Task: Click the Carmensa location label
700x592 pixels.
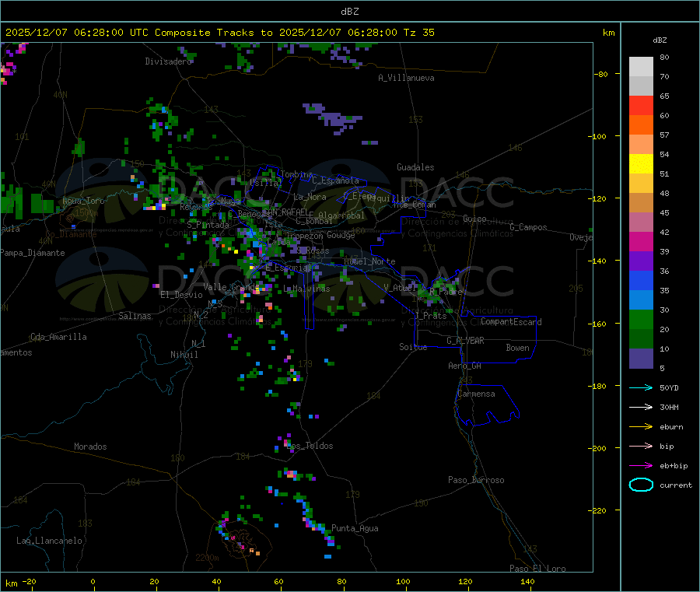Action: point(476,394)
